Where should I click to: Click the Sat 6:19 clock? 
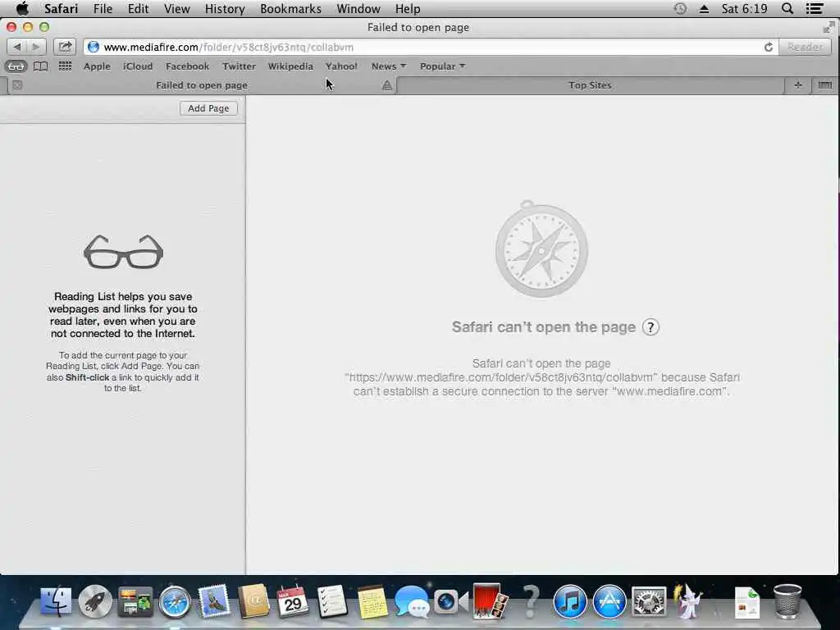click(x=744, y=8)
